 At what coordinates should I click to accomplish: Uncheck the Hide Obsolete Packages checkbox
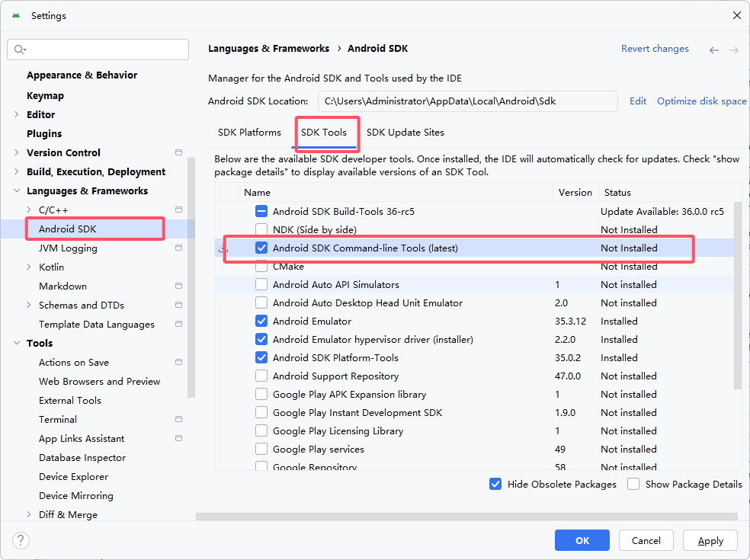coord(495,484)
